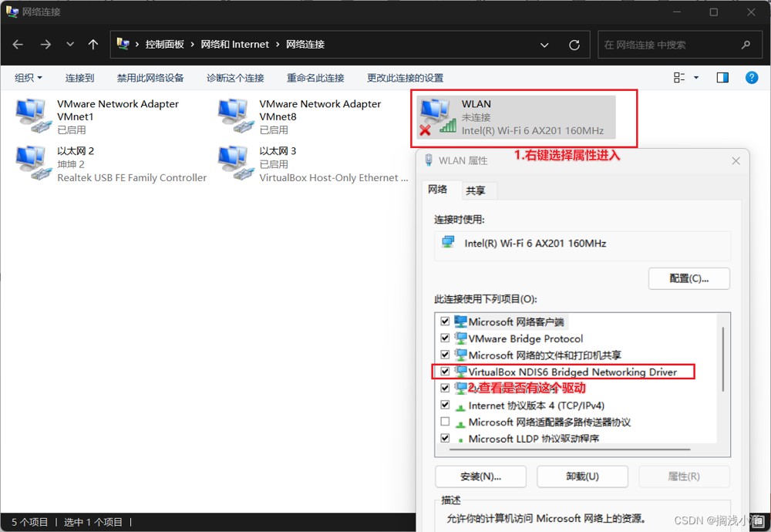The image size is (771, 532).
Task: Select VMware Network Adapter VMnet8 icon
Action: coord(235,116)
